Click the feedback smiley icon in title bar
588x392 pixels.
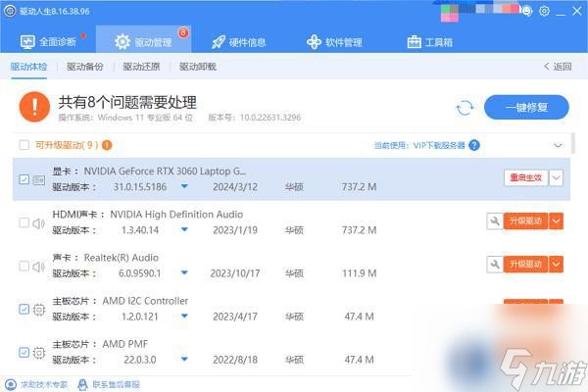coord(527,11)
